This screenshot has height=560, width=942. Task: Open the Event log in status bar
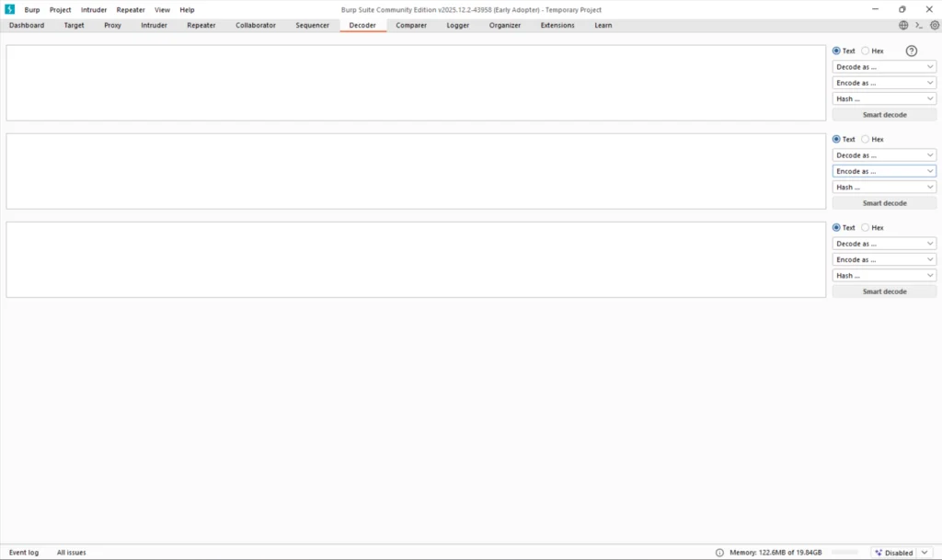tap(24, 553)
